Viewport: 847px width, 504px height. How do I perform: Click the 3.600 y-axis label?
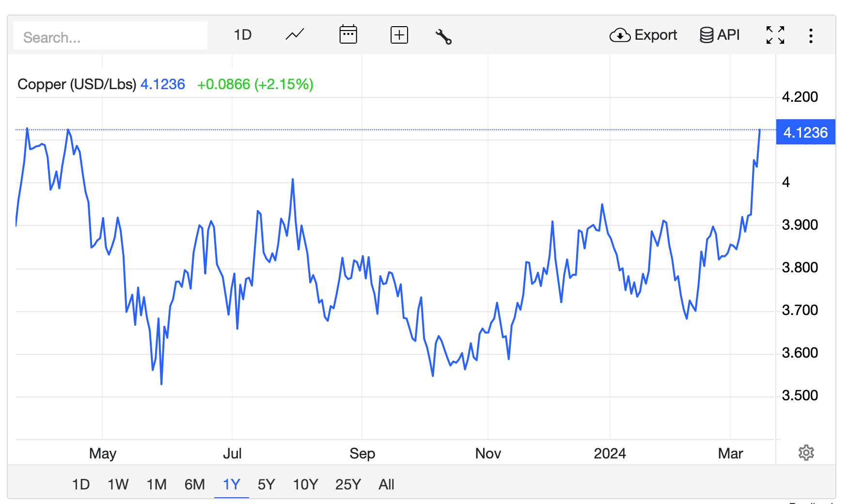[x=800, y=353]
